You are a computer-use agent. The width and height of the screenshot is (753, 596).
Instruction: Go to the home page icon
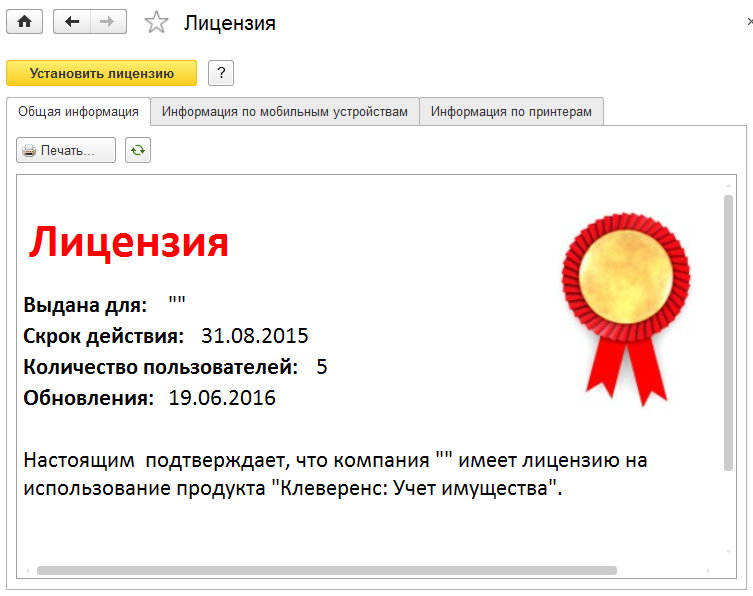tap(24, 22)
